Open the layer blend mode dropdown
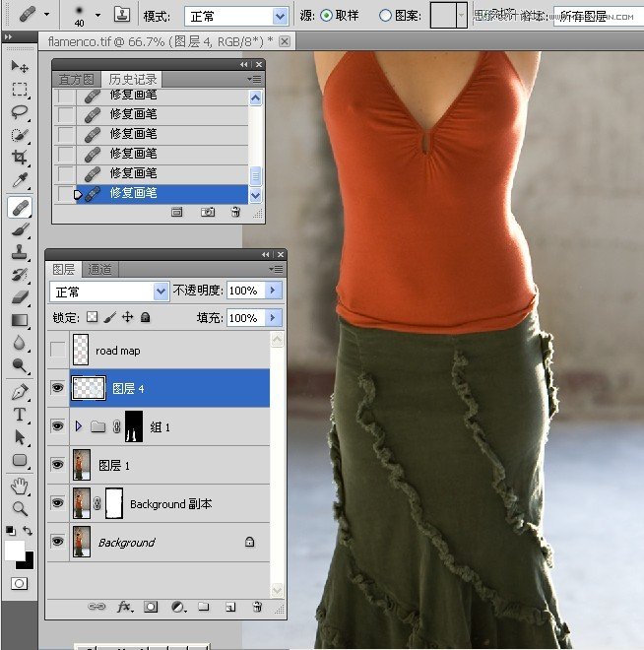 point(109,292)
